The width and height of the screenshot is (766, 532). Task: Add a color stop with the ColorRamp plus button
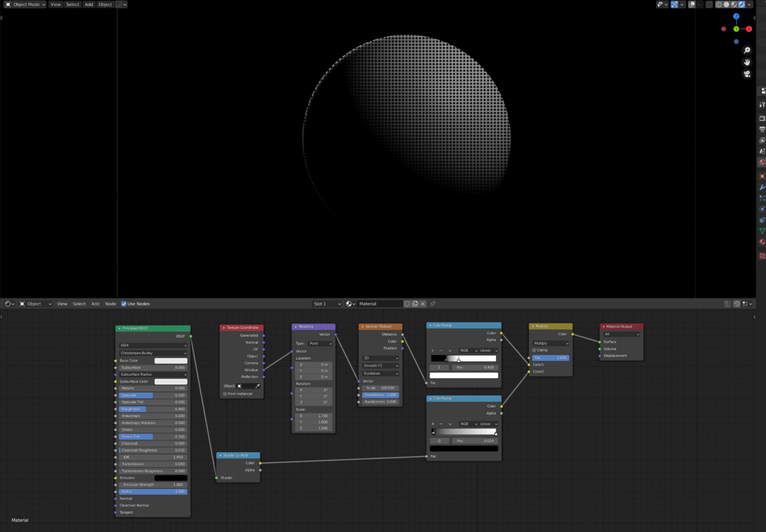pyautogui.click(x=432, y=350)
